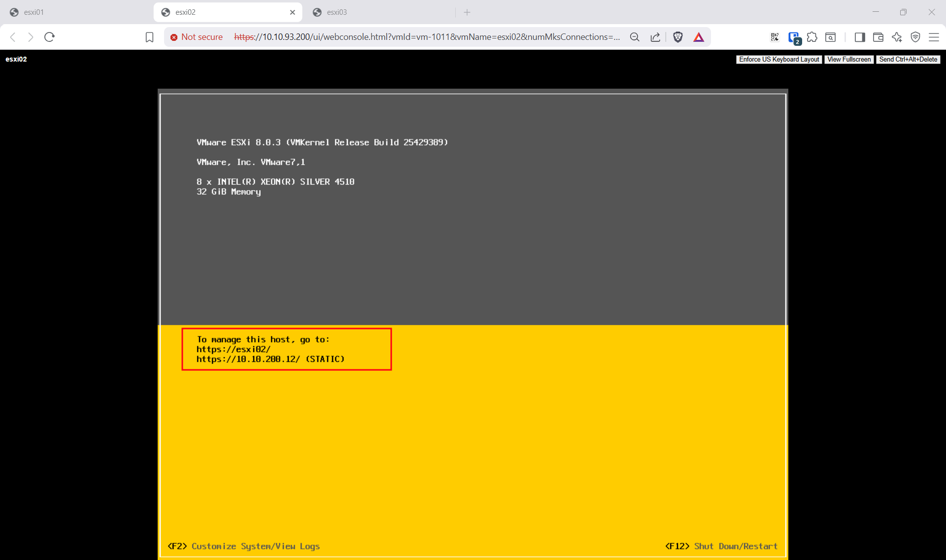
Task: Bookmark this page
Action: [149, 37]
